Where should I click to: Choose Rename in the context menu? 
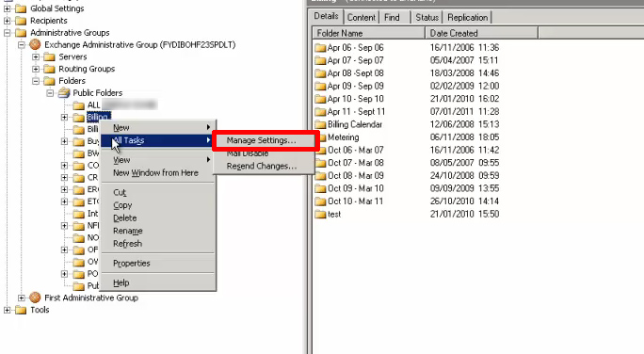tap(158, 231)
